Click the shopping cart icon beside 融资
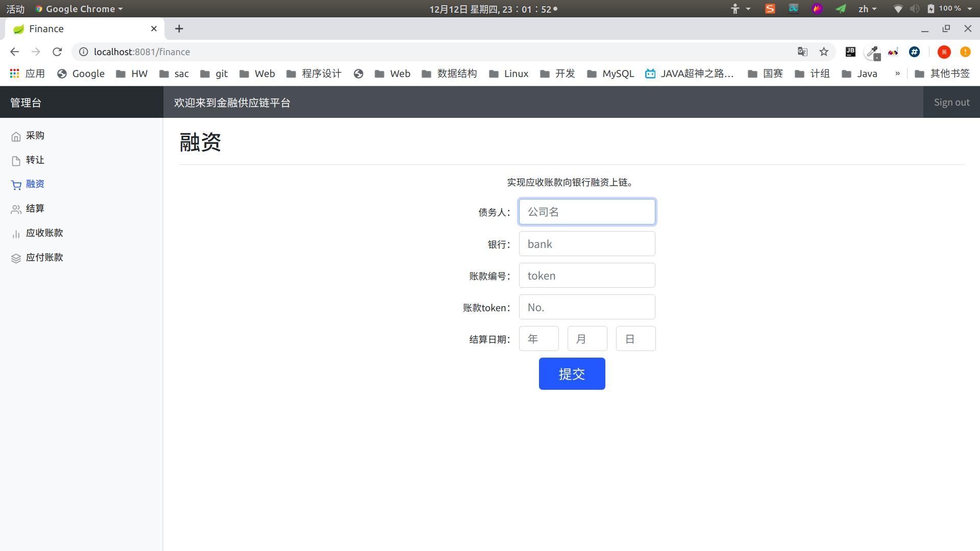 [x=16, y=185]
